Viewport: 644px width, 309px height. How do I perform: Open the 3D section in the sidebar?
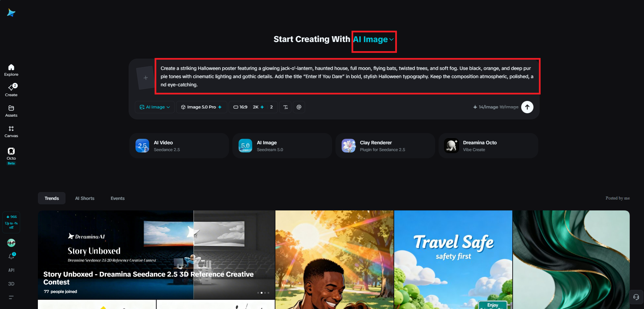[11, 284]
